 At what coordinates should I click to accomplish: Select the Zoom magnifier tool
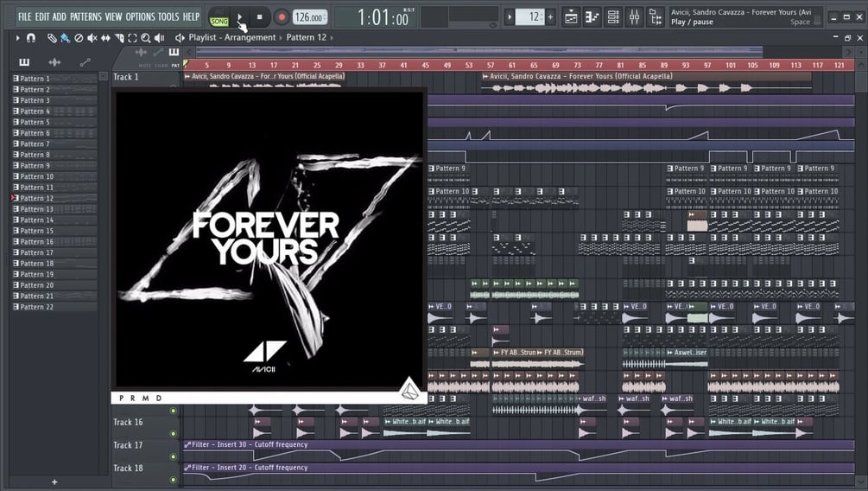[146, 38]
